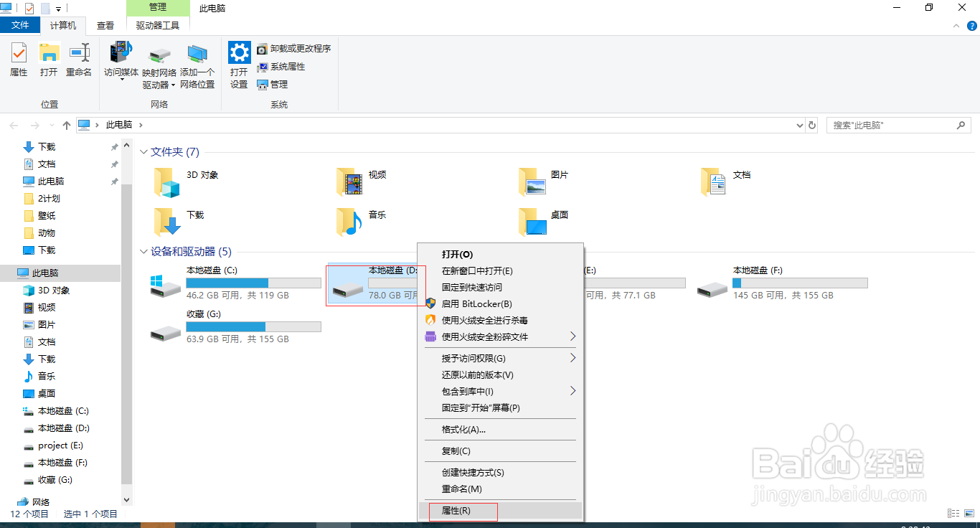This screenshot has height=528, width=980.
Task: Choose 固定到"开始"屏幕(P) in context menu
Action: click(x=501, y=408)
